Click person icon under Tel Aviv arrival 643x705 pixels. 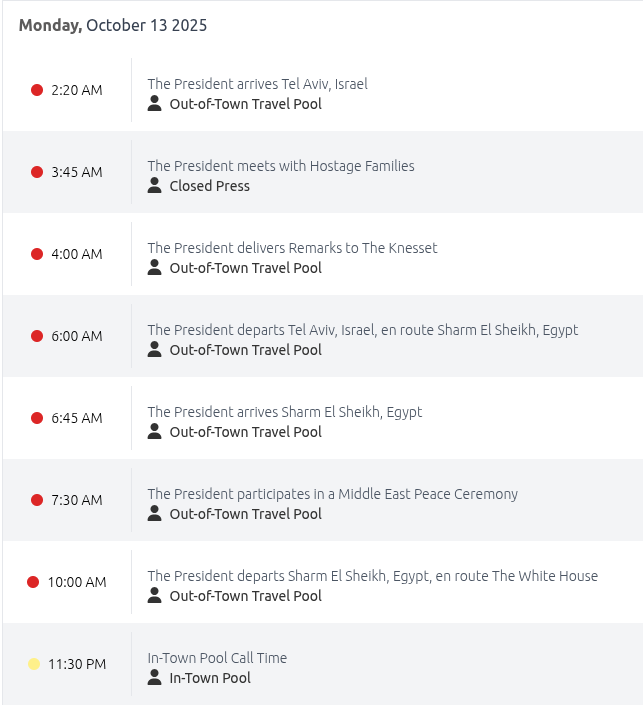[155, 103]
